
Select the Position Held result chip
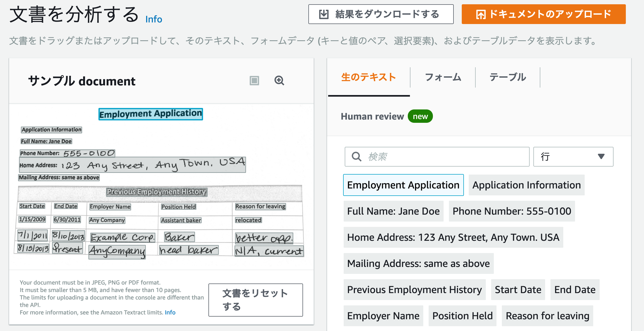click(462, 316)
